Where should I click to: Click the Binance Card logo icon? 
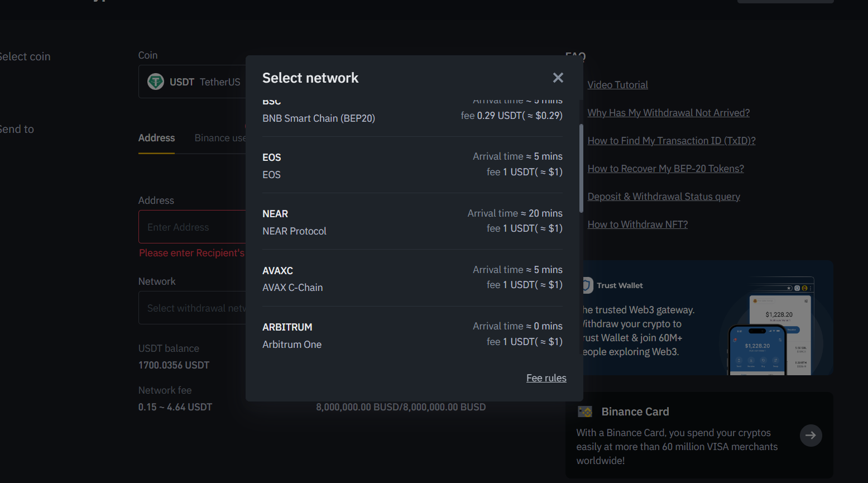[x=585, y=412]
